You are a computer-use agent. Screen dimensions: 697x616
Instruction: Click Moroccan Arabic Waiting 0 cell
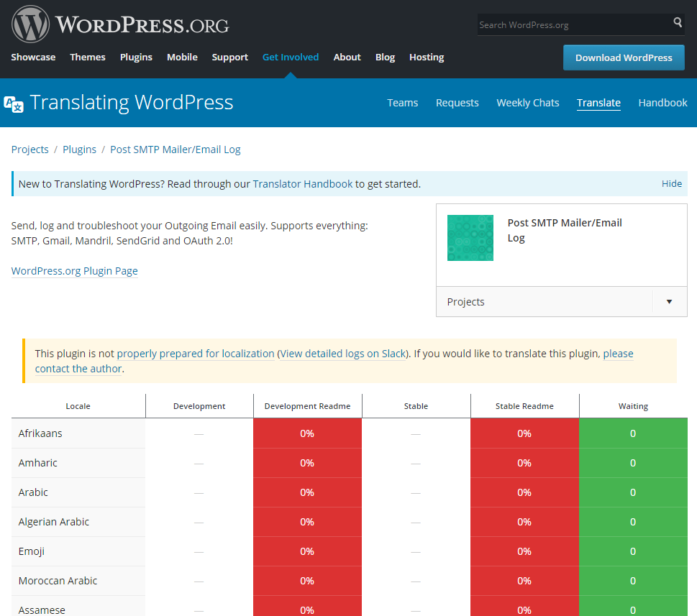tap(633, 581)
